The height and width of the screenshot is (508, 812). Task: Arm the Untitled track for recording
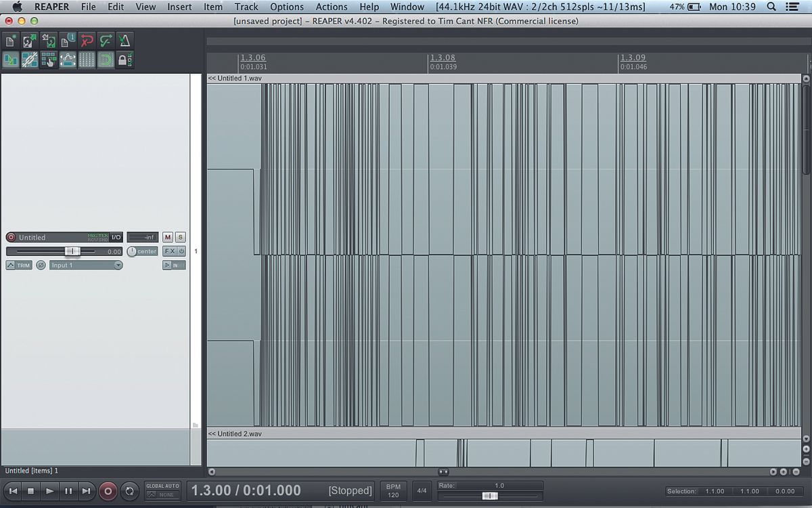11,237
